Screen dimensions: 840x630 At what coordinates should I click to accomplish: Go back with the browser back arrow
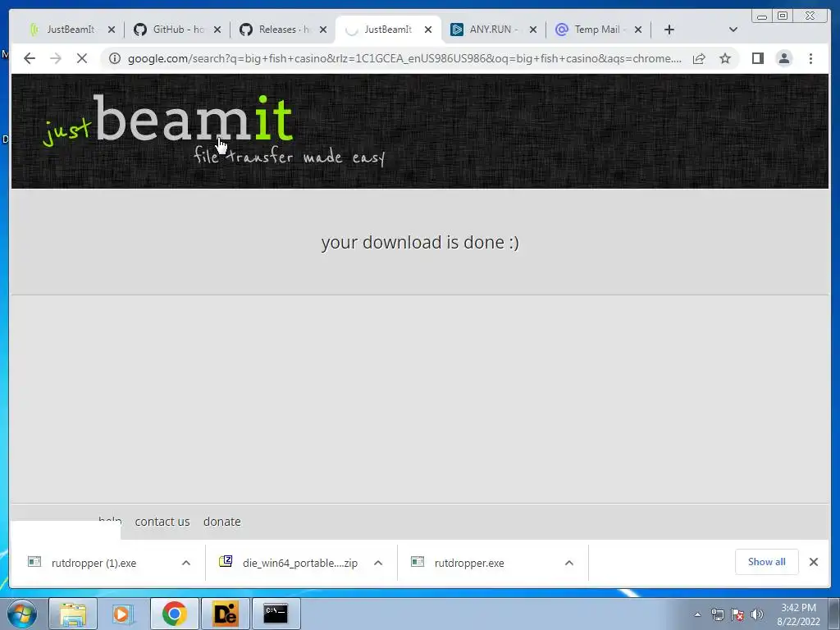point(30,58)
